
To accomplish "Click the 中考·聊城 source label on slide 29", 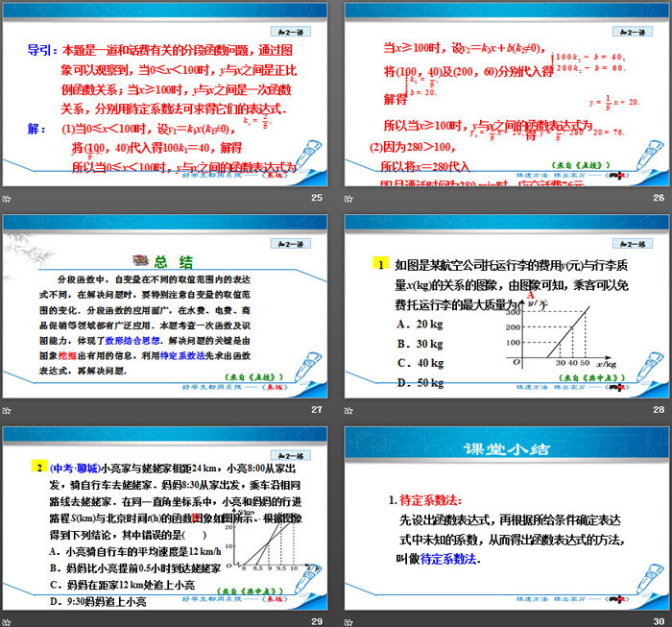I will click(76, 468).
